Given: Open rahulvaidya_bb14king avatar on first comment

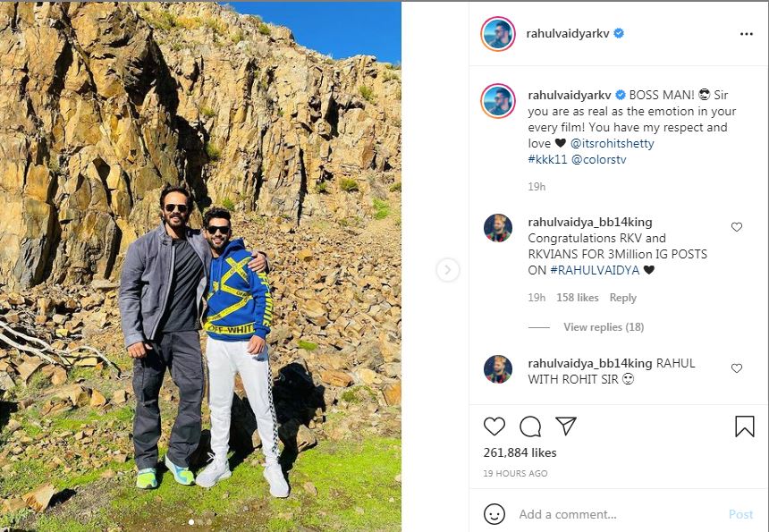Looking at the screenshot, I should pyautogui.click(x=498, y=228).
